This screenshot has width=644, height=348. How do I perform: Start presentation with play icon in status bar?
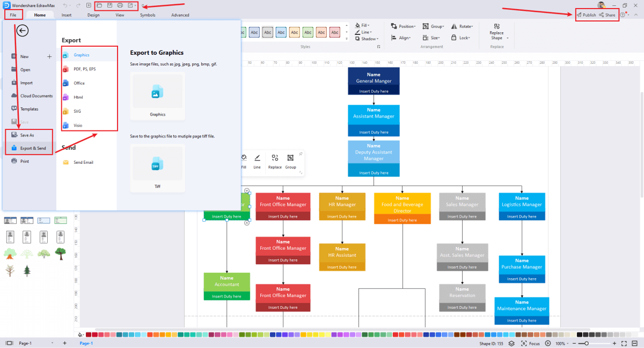click(x=548, y=343)
